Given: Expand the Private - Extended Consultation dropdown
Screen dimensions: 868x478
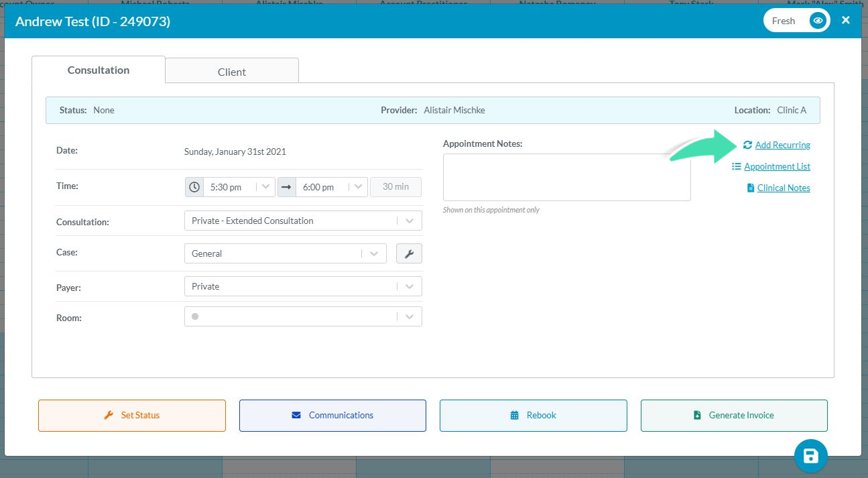Looking at the screenshot, I should 303,221.
